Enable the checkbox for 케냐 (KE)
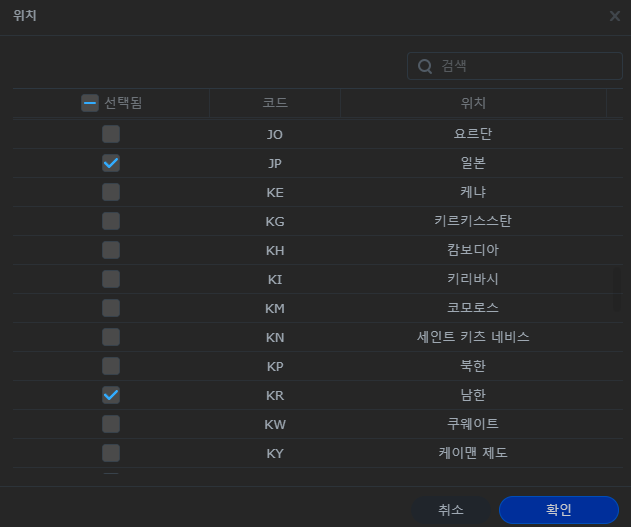631x527 pixels. click(x=111, y=191)
